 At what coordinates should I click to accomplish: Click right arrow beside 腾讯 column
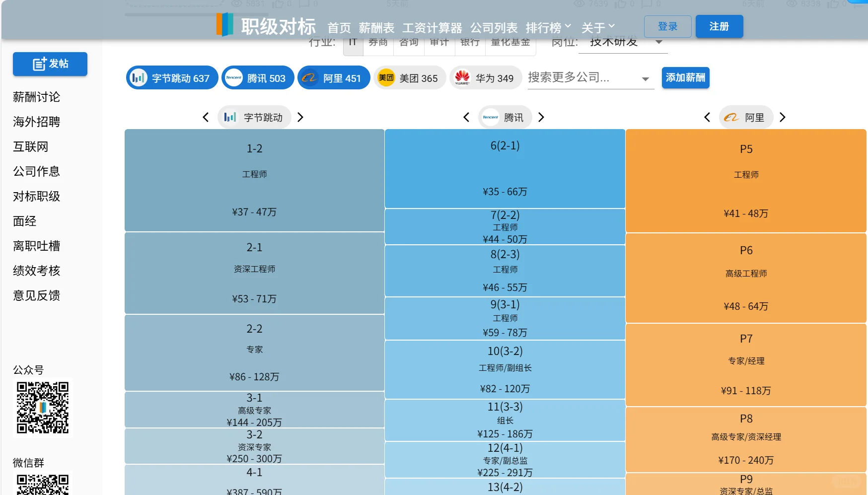541,117
